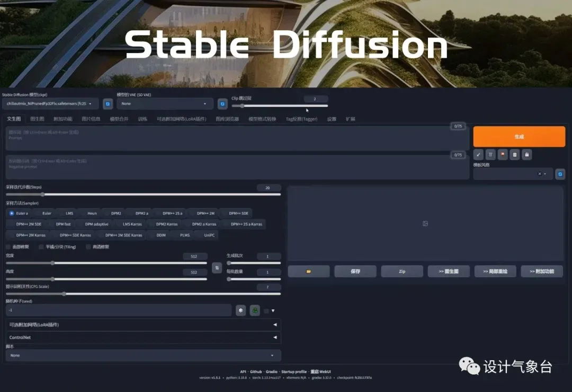The height and width of the screenshot is (392, 572).
Task: Open the SD VAE dropdown
Action: 164,104
